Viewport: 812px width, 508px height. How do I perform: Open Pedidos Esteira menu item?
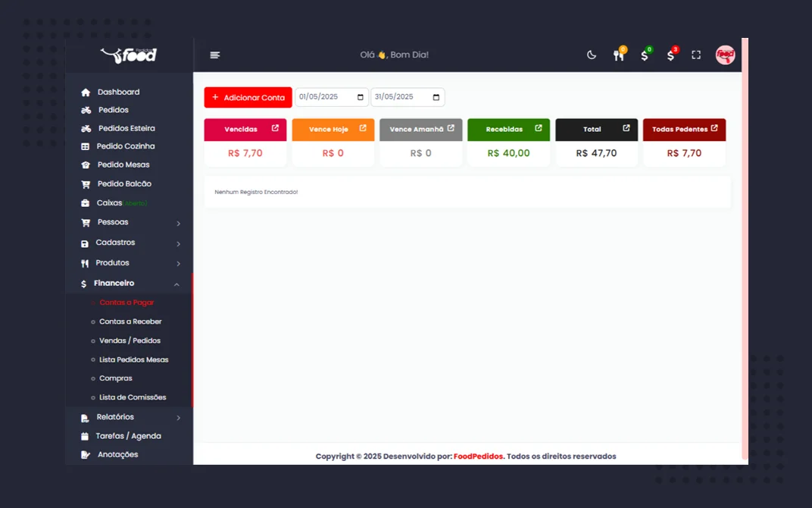pyautogui.click(x=129, y=129)
